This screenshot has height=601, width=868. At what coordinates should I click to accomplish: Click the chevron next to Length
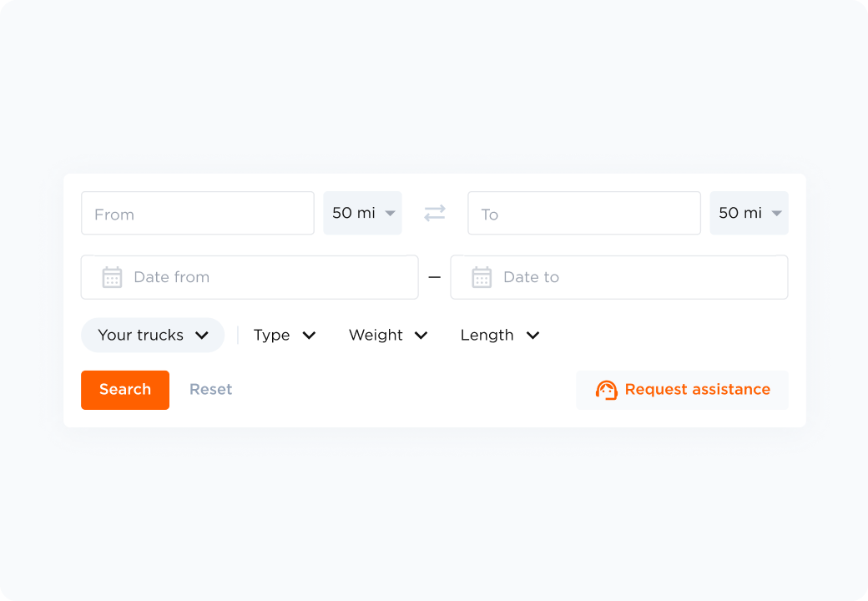coord(532,336)
